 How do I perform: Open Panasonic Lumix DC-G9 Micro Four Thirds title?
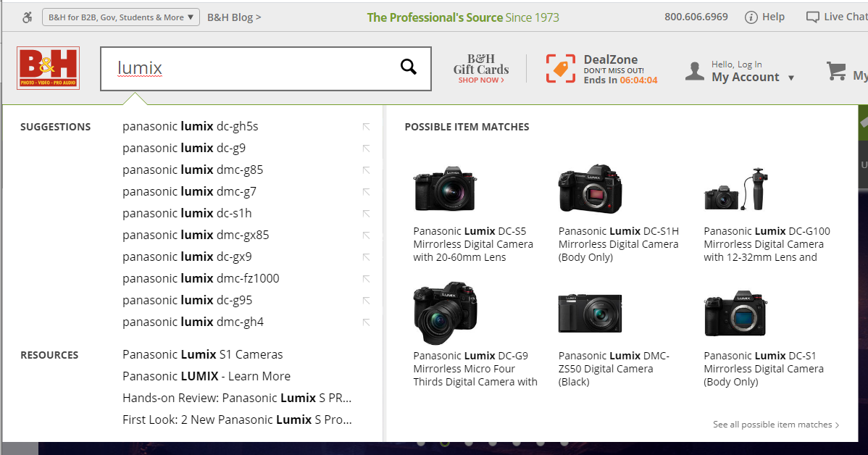pos(475,369)
